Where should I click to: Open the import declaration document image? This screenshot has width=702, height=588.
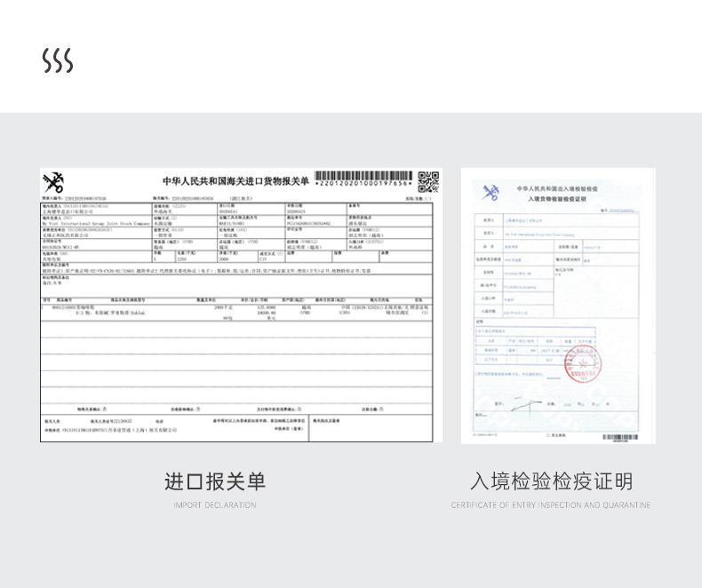pyautogui.click(x=241, y=306)
